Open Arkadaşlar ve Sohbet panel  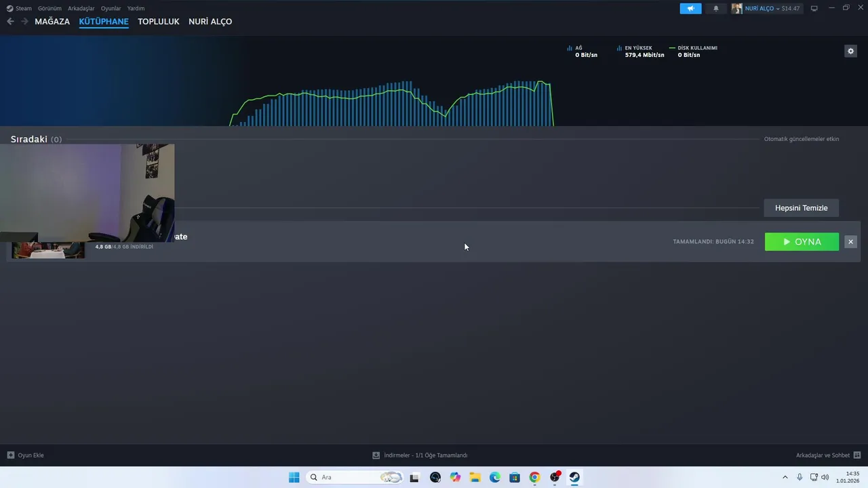828,455
